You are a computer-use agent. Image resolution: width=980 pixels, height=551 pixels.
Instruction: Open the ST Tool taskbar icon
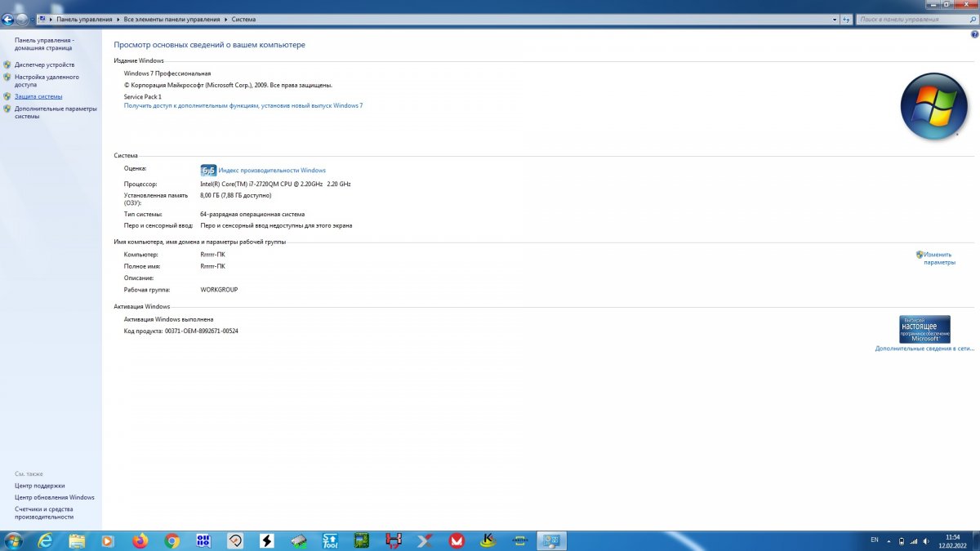[330, 540]
